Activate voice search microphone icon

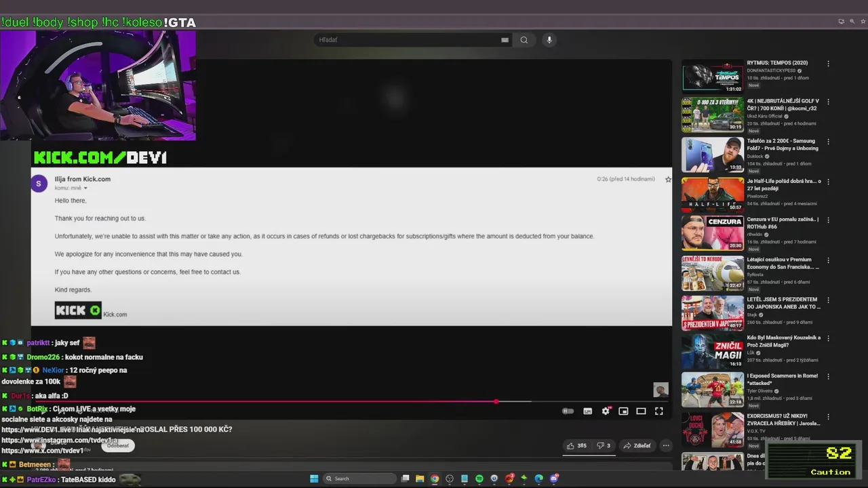point(549,40)
